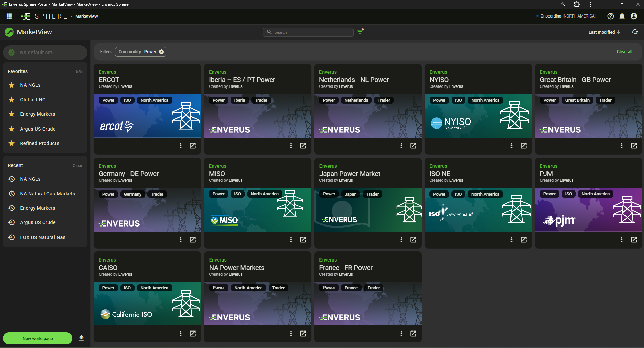644x348 pixels.
Task: Launch the Japan Power Market workspace
Action: (413, 240)
